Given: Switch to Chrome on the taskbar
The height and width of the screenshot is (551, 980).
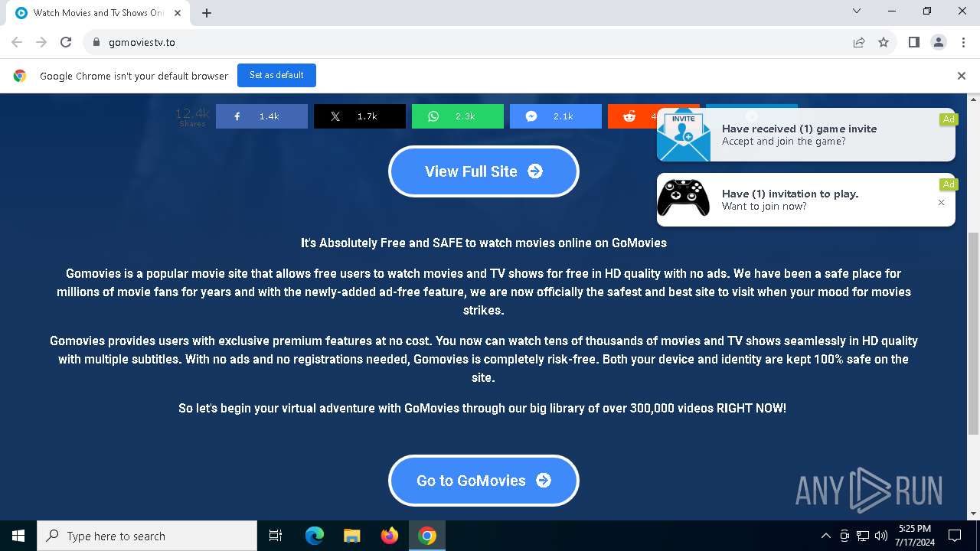Looking at the screenshot, I should (x=427, y=536).
